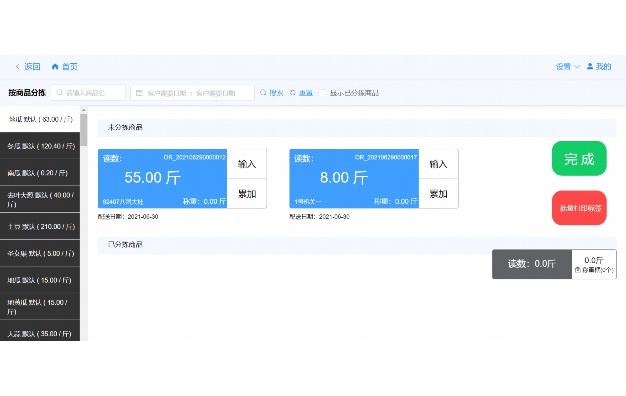Toggle the show sorted products checkbox
626x396 pixels.
(x=322, y=93)
